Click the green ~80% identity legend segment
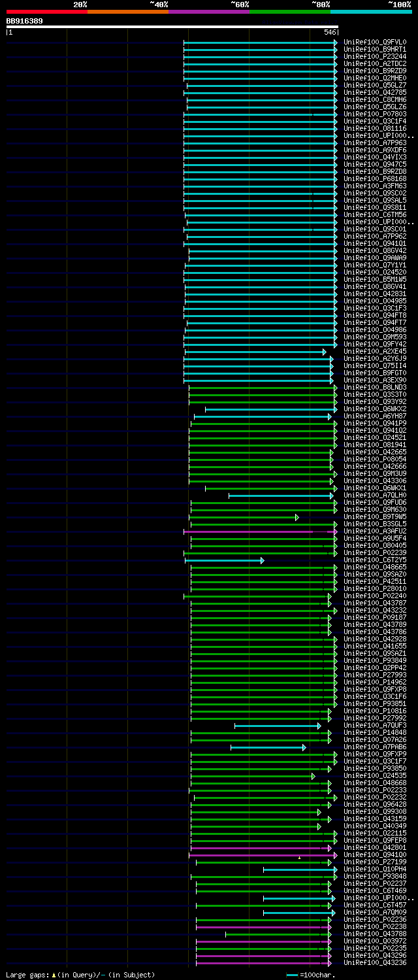This screenshot has height=980, width=418. 289,12
